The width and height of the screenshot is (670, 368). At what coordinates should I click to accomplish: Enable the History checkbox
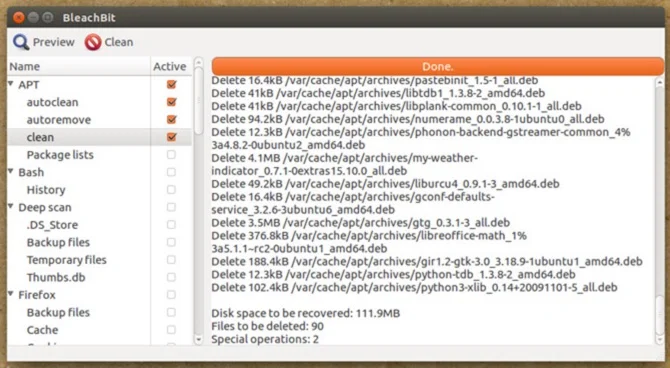tap(171, 190)
